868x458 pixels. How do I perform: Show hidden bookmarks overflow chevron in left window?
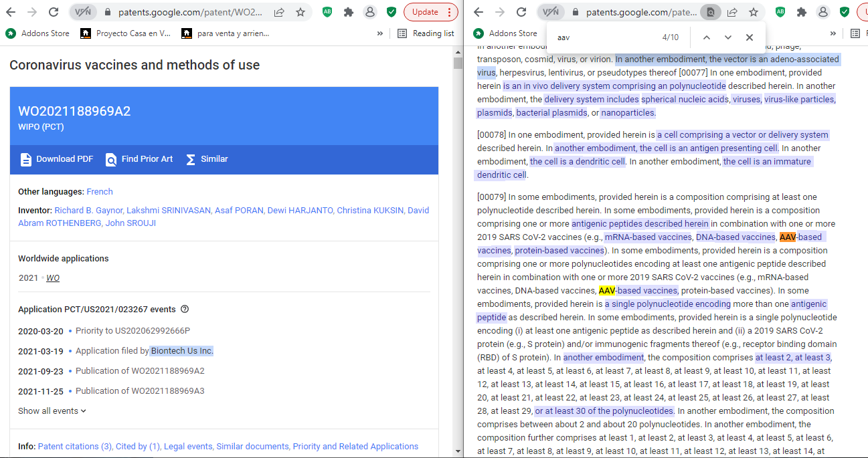380,33
